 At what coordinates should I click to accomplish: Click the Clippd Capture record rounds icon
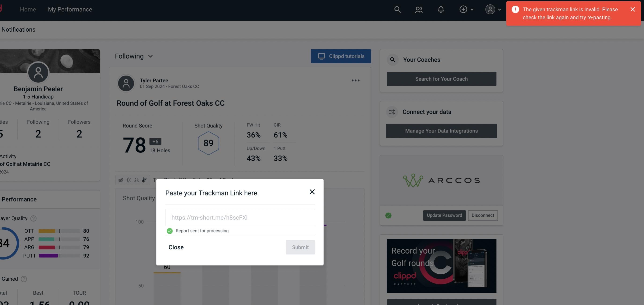441,265
